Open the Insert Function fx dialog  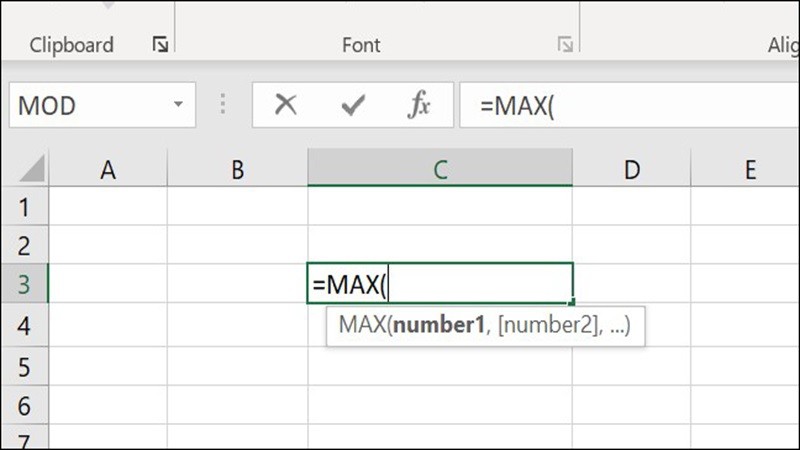(x=419, y=105)
